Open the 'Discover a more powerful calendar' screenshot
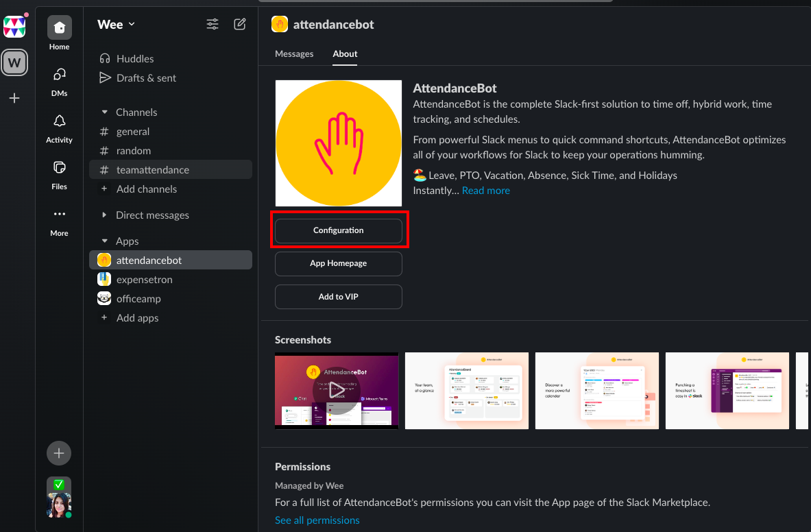This screenshot has height=532, width=811. pos(597,391)
